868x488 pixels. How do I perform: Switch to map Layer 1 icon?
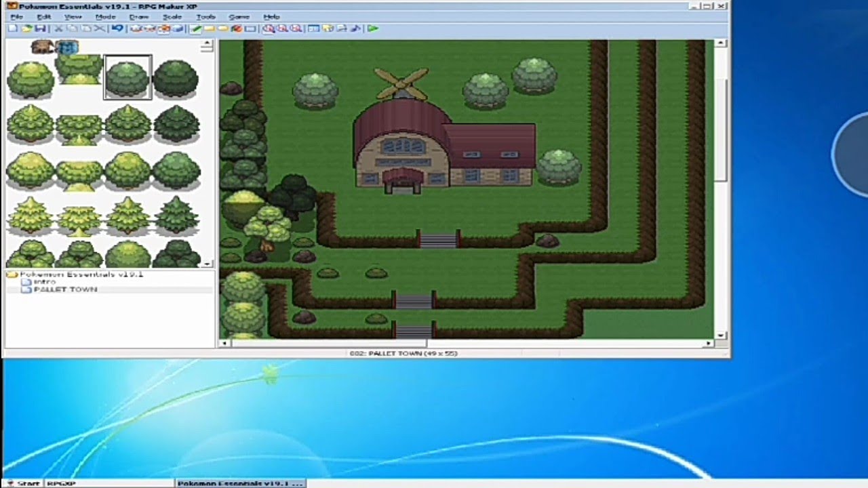point(136,28)
